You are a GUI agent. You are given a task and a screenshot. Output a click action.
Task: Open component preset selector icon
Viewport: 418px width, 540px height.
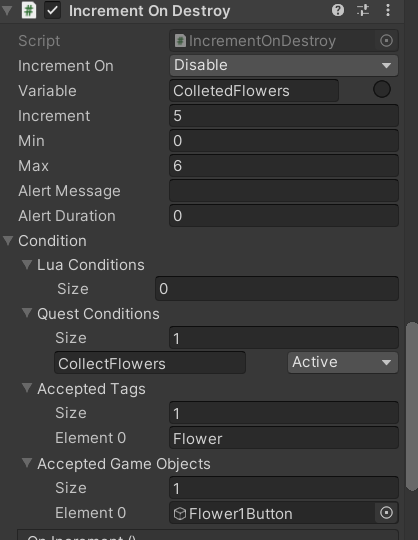[363, 10]
